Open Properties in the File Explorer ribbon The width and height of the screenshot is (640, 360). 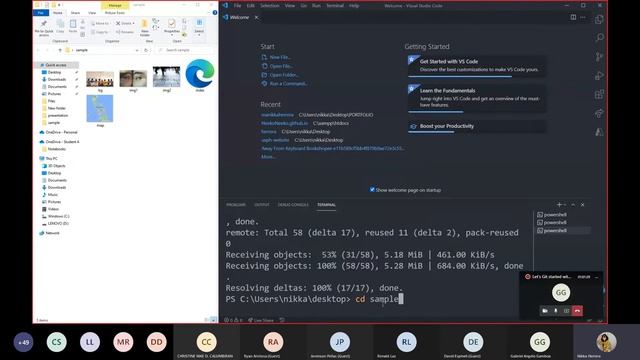tap(171, 26)
